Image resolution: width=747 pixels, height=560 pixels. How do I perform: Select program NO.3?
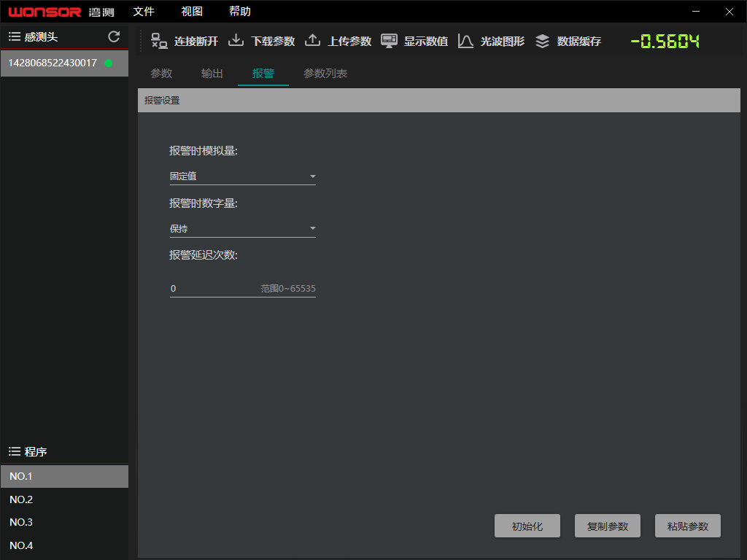click(64, 522)
